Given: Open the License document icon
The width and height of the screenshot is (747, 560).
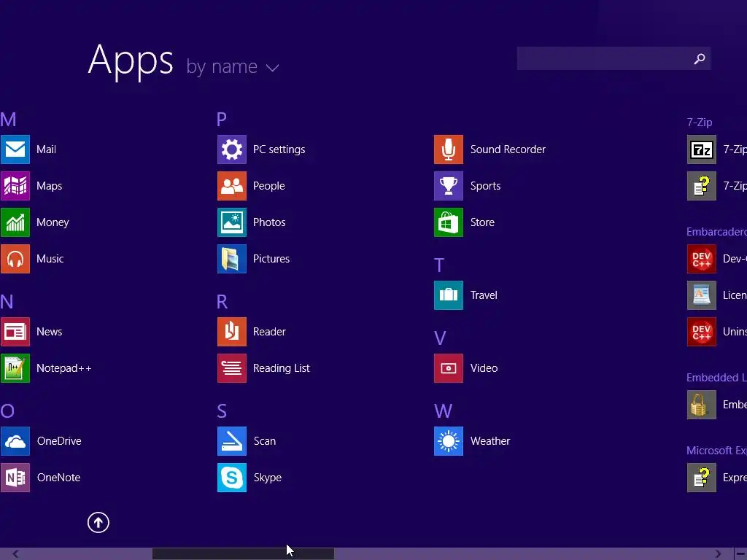Looking at the screenshot, I should tap(701, 295).
